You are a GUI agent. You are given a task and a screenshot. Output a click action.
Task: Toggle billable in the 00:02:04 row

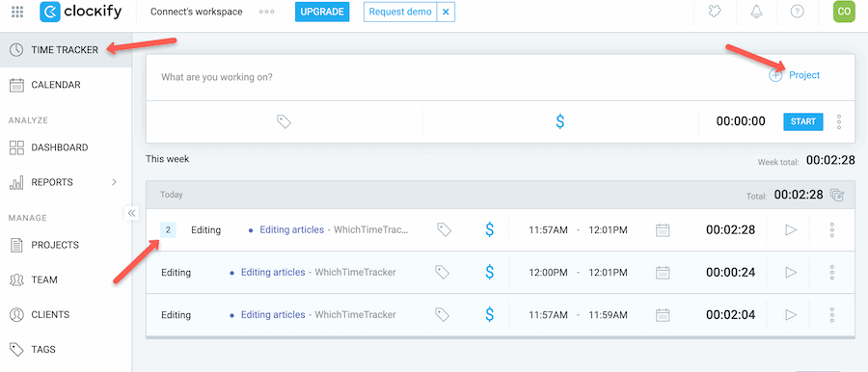(x=489, y=314)
